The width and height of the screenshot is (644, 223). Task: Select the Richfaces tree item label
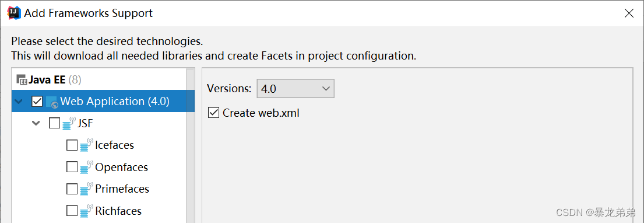[x=118, y=211]
